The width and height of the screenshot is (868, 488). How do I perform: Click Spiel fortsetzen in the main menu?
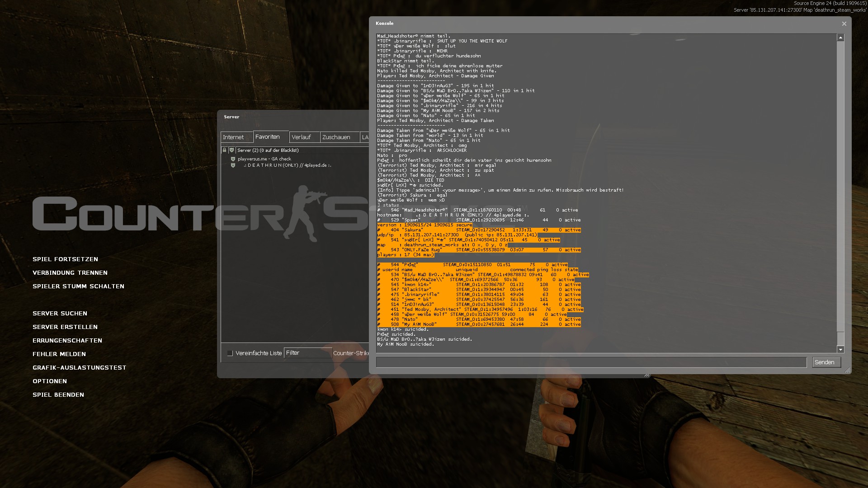65,259
